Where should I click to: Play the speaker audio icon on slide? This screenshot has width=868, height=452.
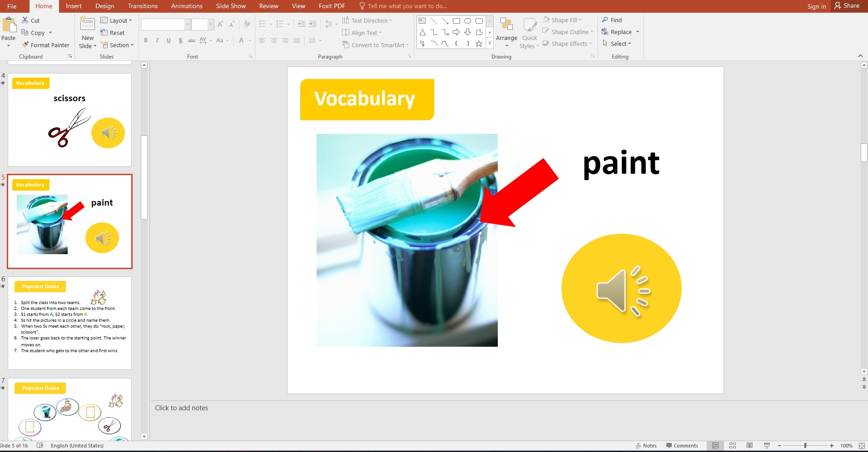click(621, 289)
